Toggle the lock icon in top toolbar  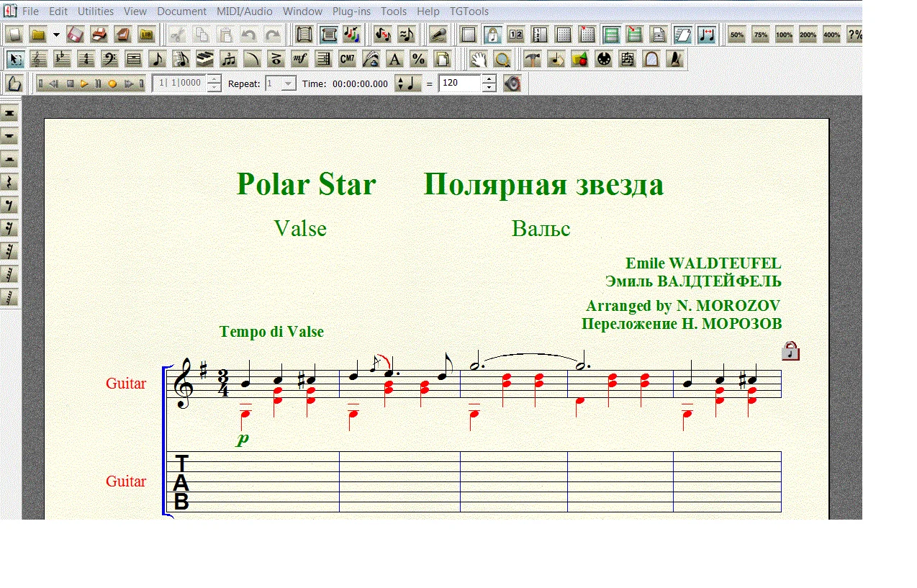pos(492,34)
